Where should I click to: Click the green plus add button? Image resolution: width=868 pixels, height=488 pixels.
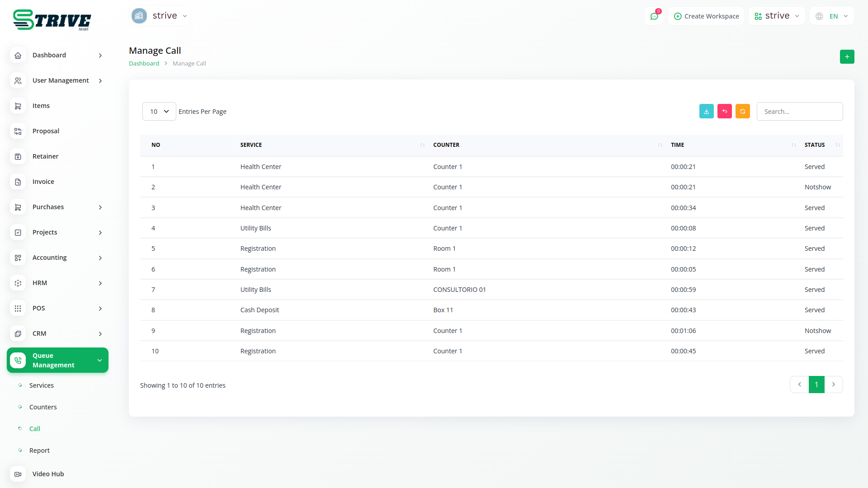coord(847,56)
